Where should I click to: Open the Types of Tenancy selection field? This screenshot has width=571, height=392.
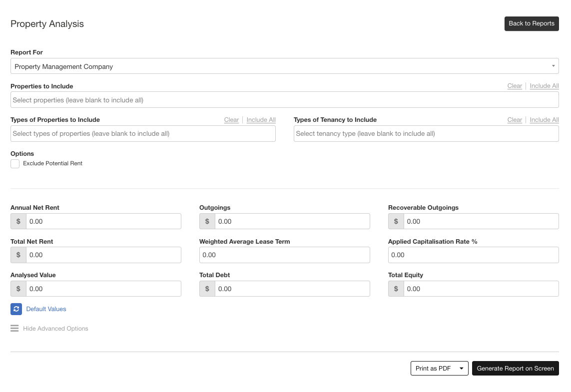coord(426,133)
